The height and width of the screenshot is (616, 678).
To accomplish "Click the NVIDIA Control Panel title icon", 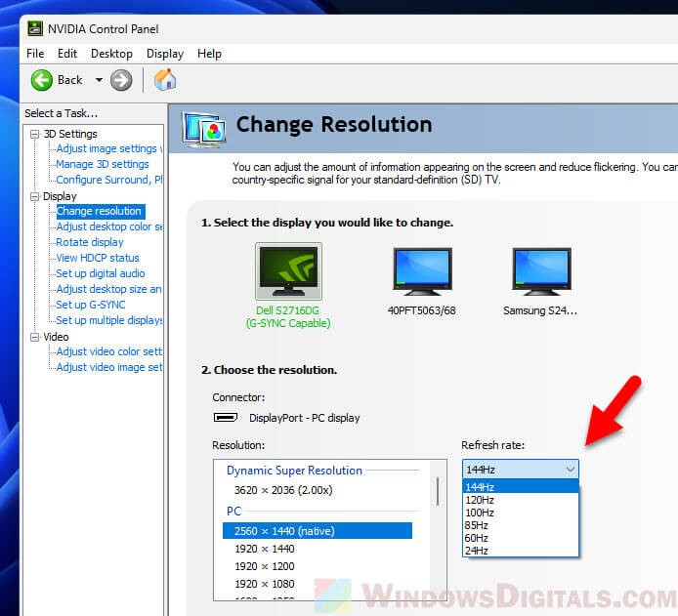I will [x=35, y=29].
